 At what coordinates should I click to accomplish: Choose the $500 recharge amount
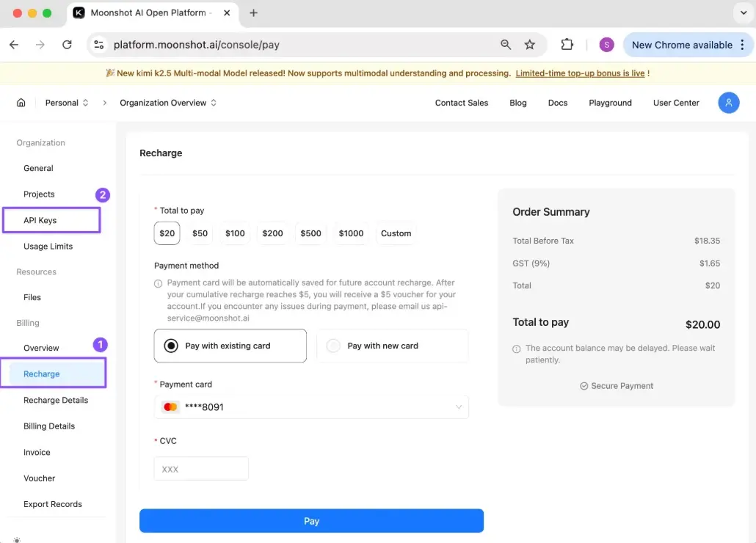coord(310,233)
